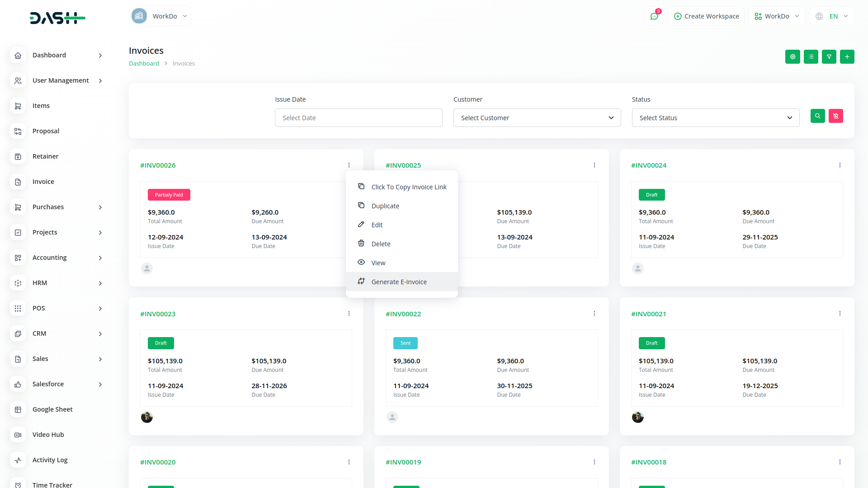Click the green plus create invoice icon
This screenshot has height=488, width=868.
point(847,57)
